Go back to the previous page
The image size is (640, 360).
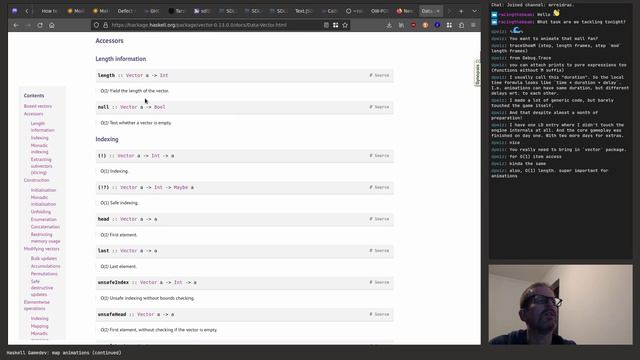tap(16, 25)
